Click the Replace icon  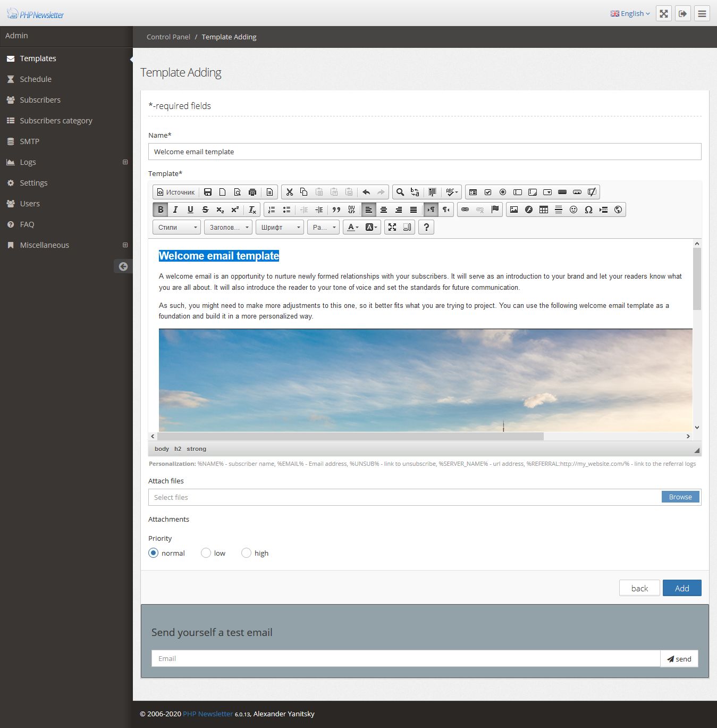(415, 192)
